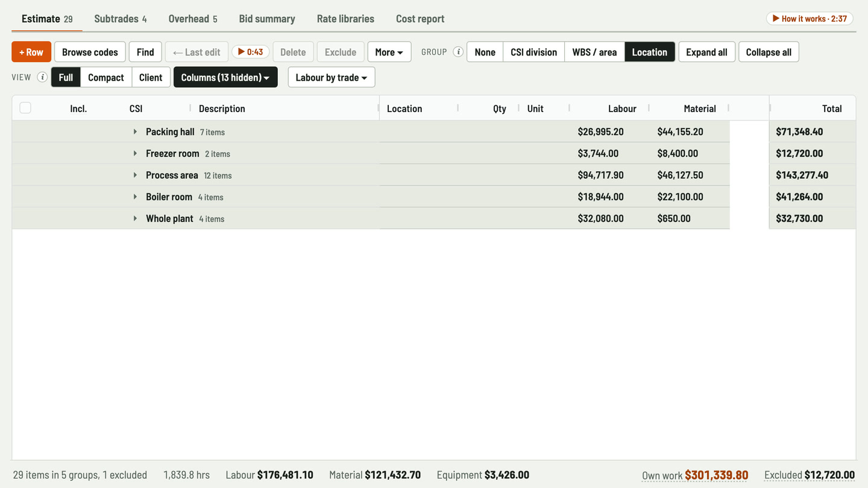Click the VIEW info icon
868x488 pixels.
pos(42,77)
